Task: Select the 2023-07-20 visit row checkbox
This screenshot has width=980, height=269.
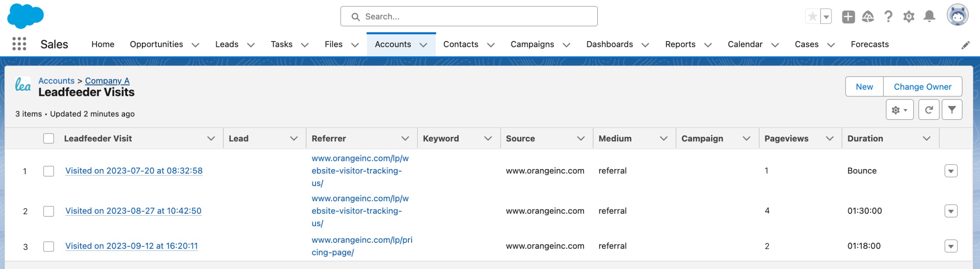Action: pyautogui.click(x=49, y=171)
